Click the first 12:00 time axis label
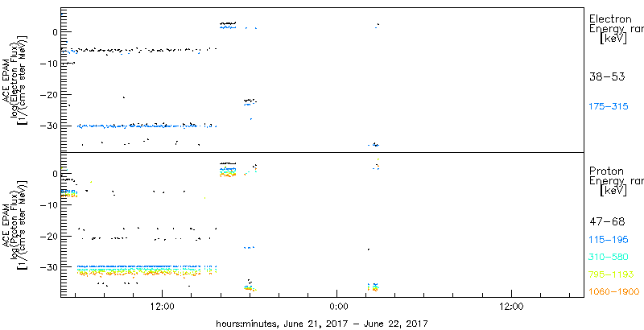 [163, 306]
